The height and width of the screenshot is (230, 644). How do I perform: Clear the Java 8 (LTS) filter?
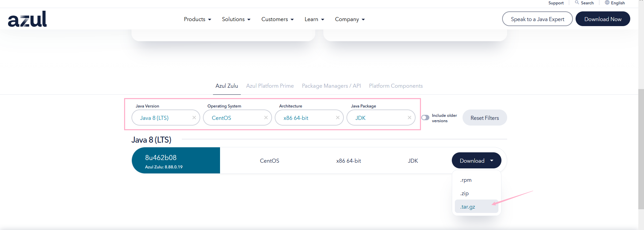click(194, 118)
